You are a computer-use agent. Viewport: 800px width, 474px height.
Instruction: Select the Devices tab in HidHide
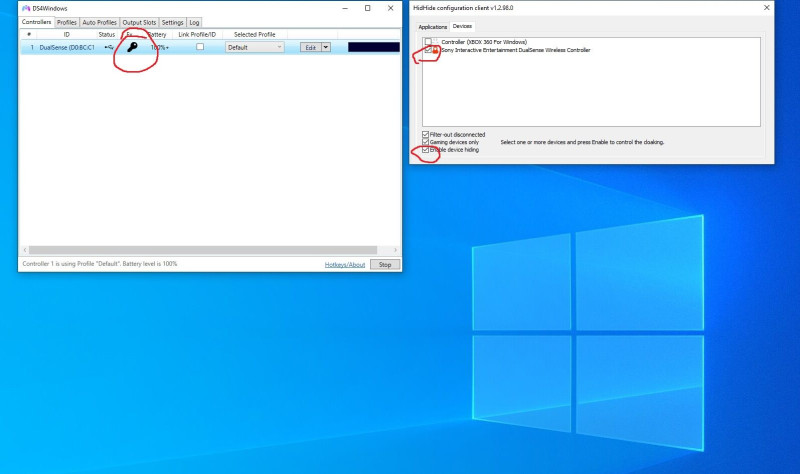pos(462,26)
